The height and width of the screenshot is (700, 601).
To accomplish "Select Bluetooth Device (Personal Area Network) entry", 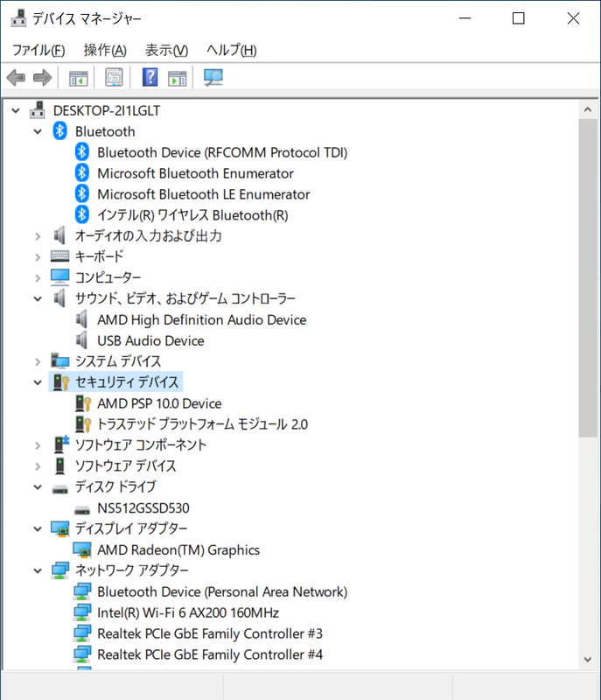I will click(x=222, y=591).
